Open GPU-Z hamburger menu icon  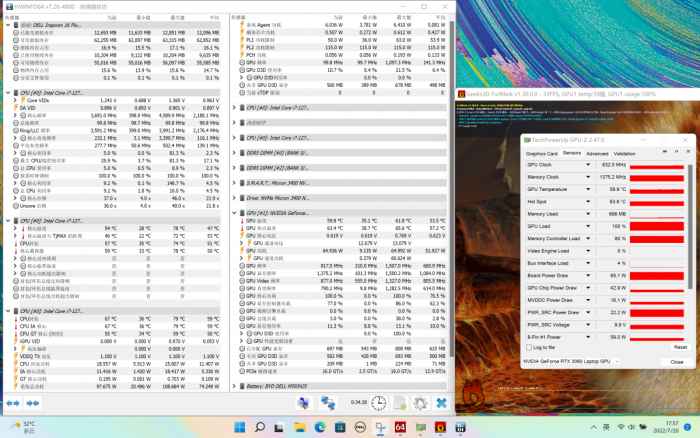coord(688,152)
